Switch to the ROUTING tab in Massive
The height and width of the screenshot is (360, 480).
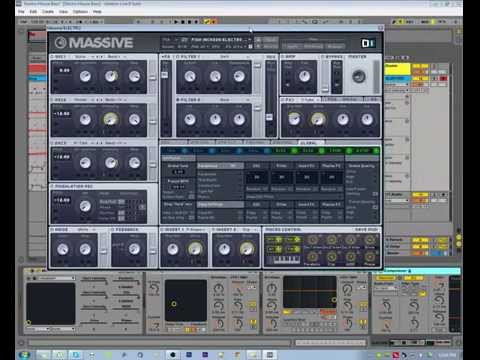click(x=283, y=143)
